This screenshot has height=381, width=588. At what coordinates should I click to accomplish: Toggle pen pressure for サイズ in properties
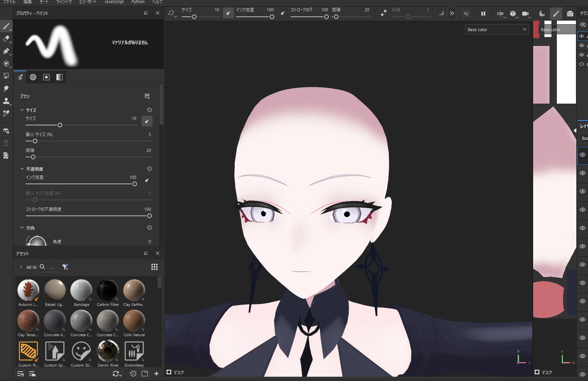point(147,121)
